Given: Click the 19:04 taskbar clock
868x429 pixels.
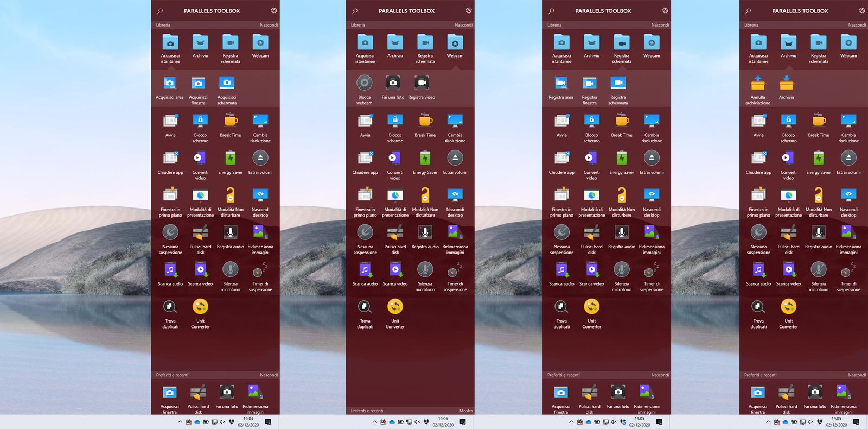Looking at the screenshot, I should click(x=248, y=421).
